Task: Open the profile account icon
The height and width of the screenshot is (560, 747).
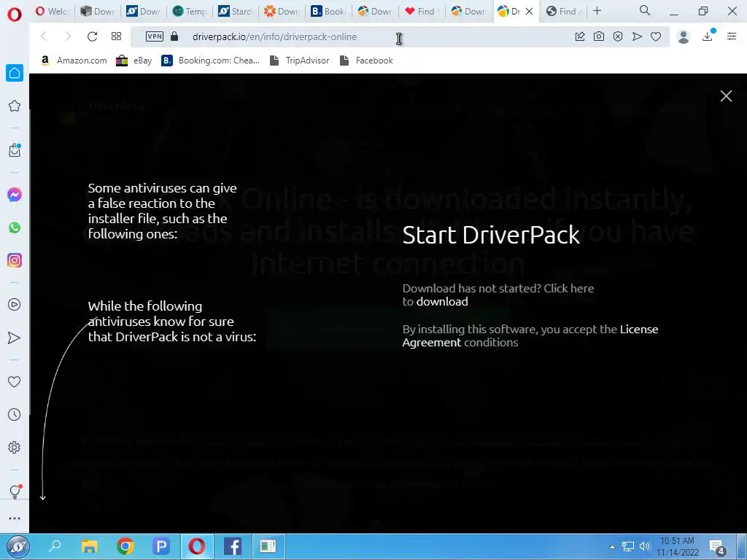Action: [684, 36]
